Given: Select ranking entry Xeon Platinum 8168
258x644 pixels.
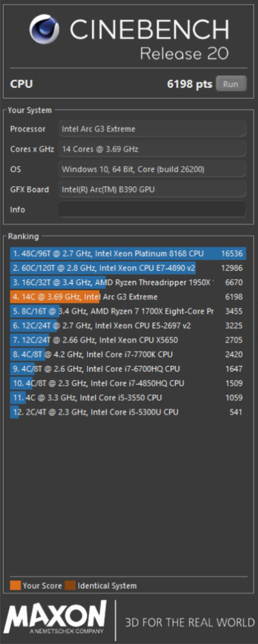Looking at the screenshot, I should click(128, 254).
